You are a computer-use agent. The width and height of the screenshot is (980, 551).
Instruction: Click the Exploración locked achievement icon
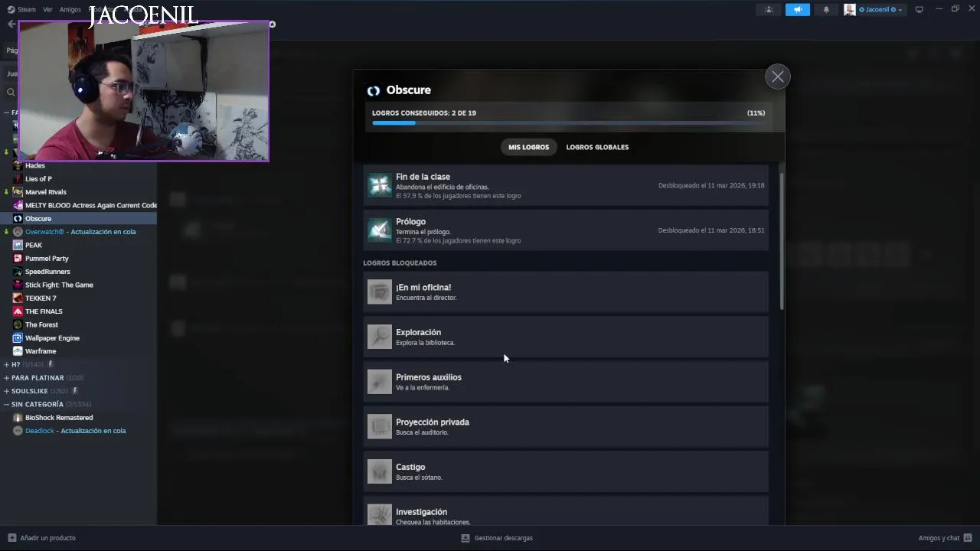tap(379, 337)
